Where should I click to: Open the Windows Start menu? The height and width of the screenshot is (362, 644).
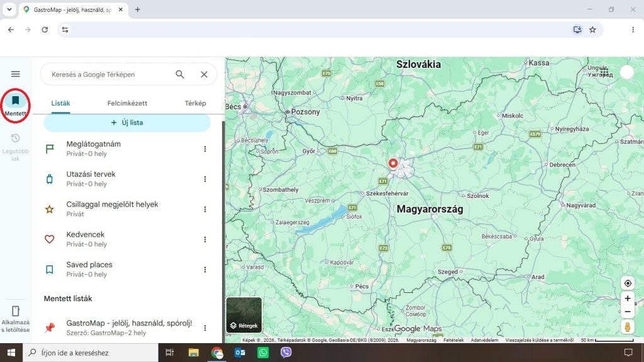(x=11, y=353)
